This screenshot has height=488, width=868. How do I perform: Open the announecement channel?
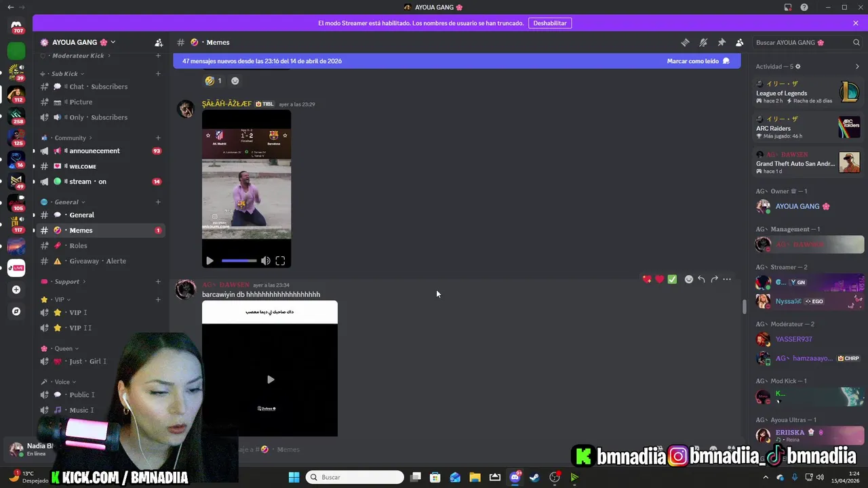point(100,151)
